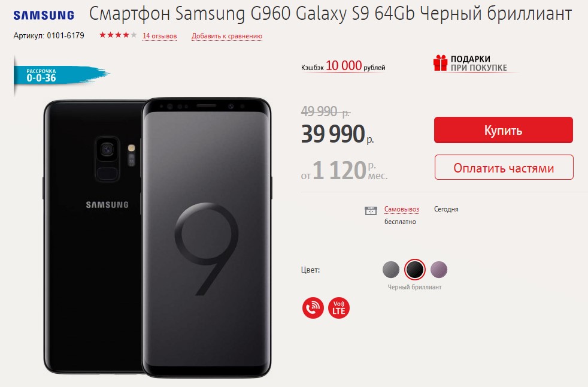Click the Samsung brand logo
588x387 pixels.
pos(44,16)
